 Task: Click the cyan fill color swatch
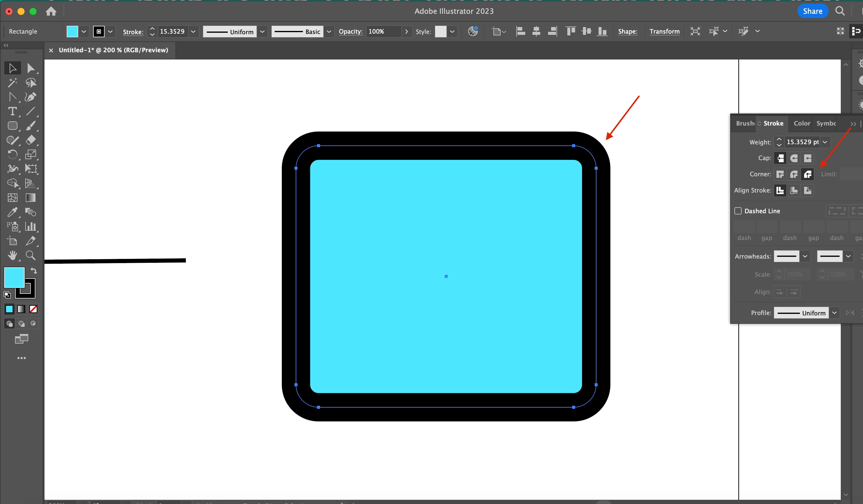point(72,32)
